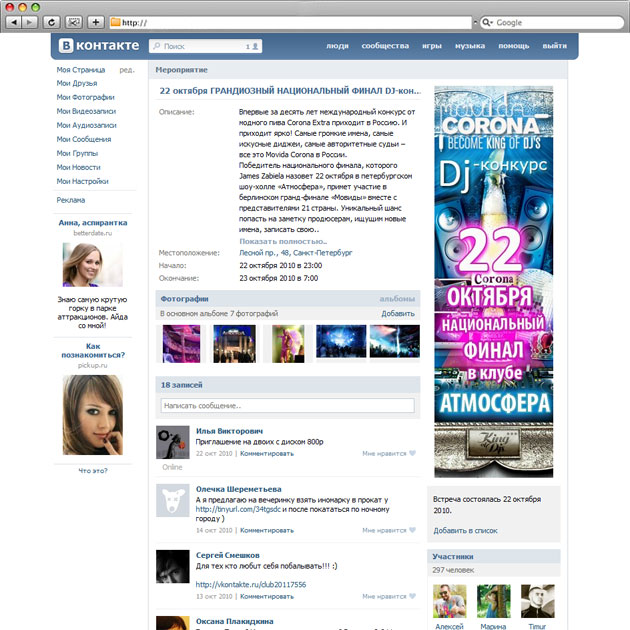Open the second photo thumbnail of building entrance
630x630 pixels.
pyautogui.click(x=234, y=344)
